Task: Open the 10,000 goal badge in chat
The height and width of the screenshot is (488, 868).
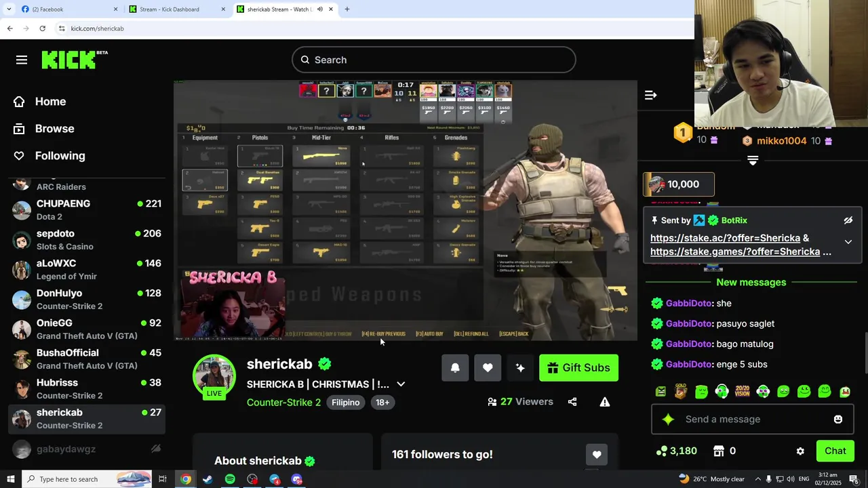Action: tap(678, 184)
